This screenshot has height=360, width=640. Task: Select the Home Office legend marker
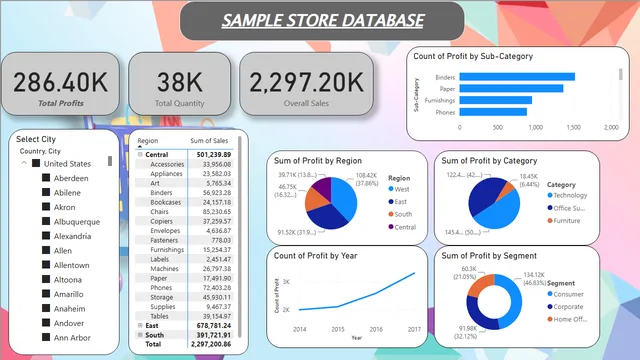(550, 319)
